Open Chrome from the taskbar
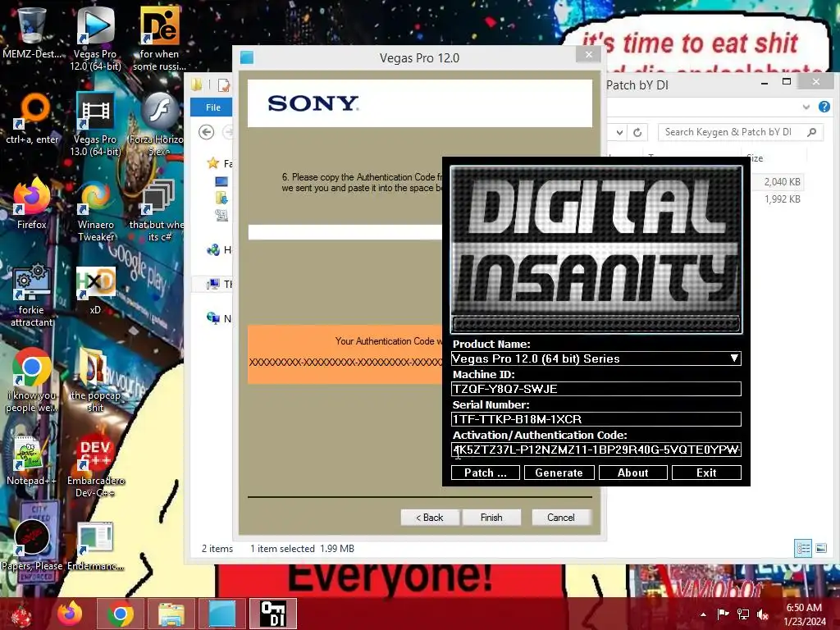The width and height of the screenshot is (840, 630). [120, 614]
